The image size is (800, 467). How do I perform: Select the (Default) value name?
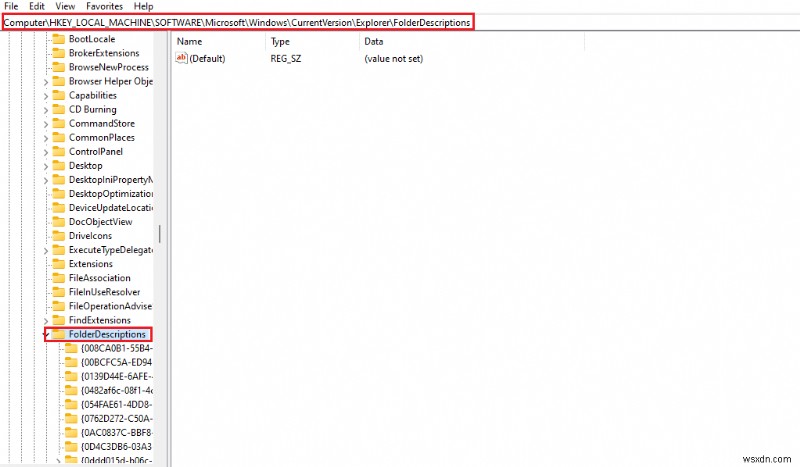[207, 59]
